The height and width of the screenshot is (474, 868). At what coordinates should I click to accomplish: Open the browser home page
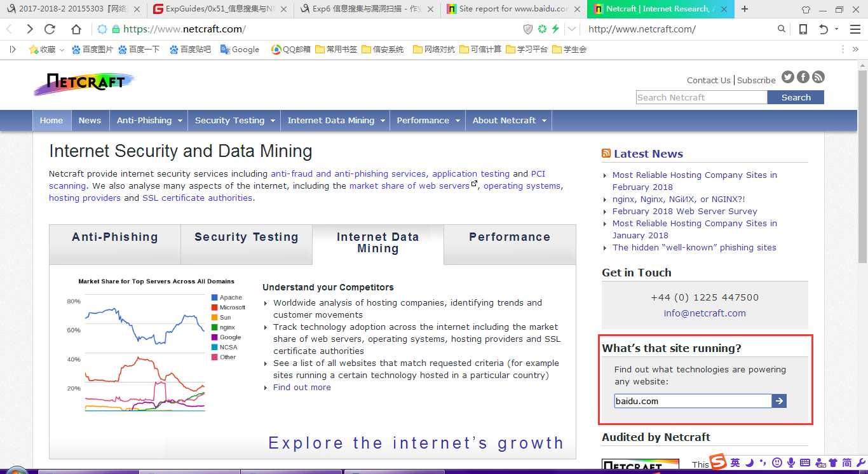point(76,29)
